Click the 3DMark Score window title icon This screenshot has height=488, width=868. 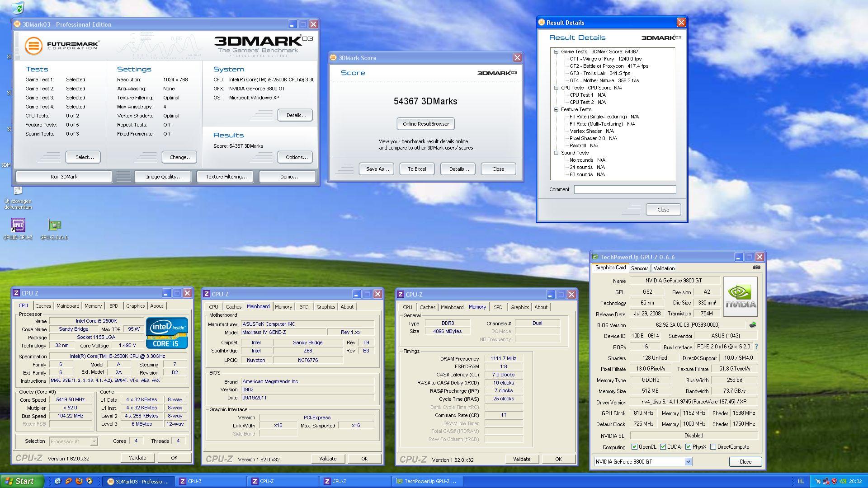coord(334,58)
